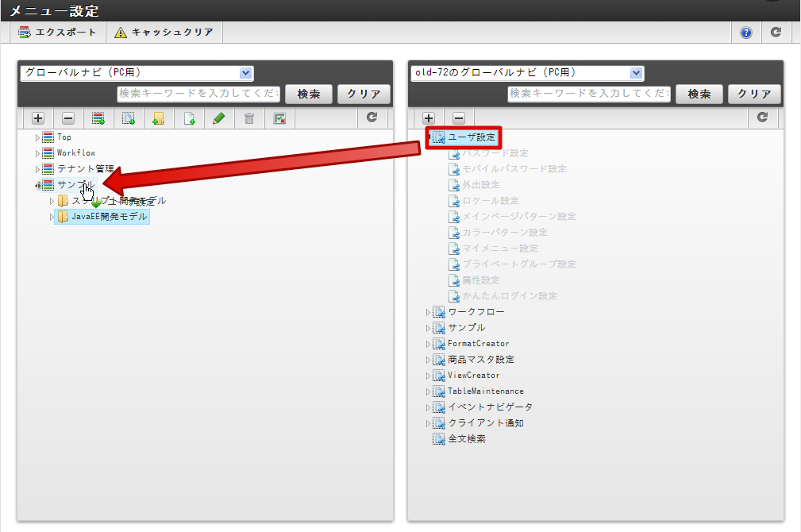The width and height of the screenshot is (801, 532).
Task: Click the 外出設定 page icon
Action: click(454, 185)
